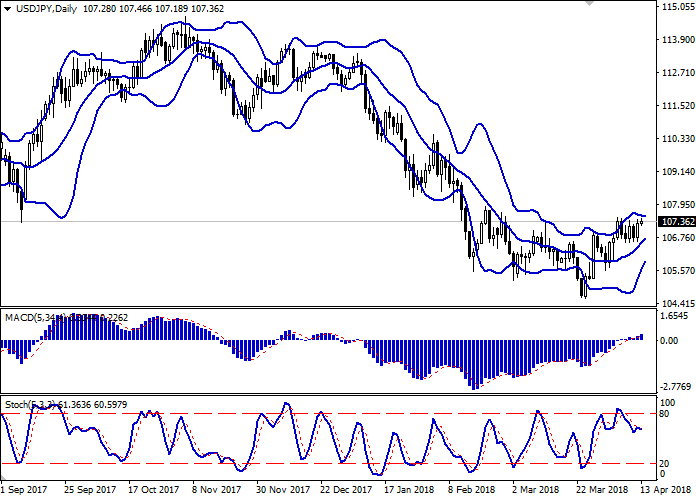696x500 pixels.
Task: Select the date label 8 Feb 2018
Action: point(471,490)
